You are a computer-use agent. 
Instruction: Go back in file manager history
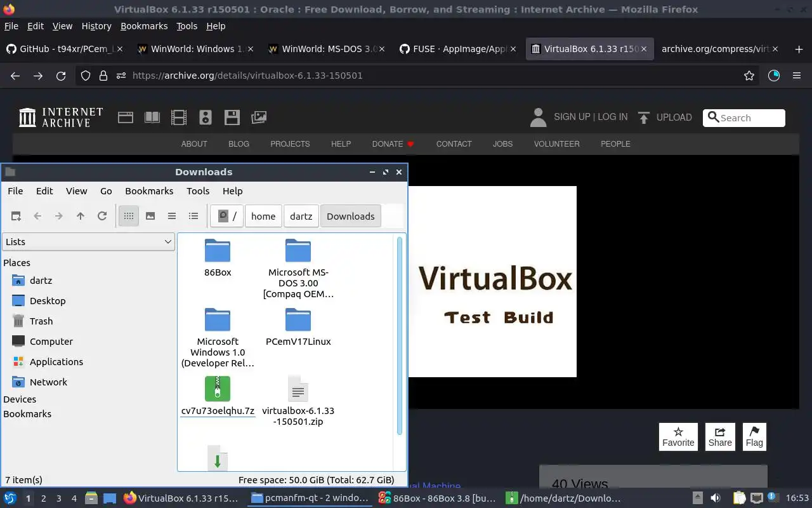coord(37,216)
